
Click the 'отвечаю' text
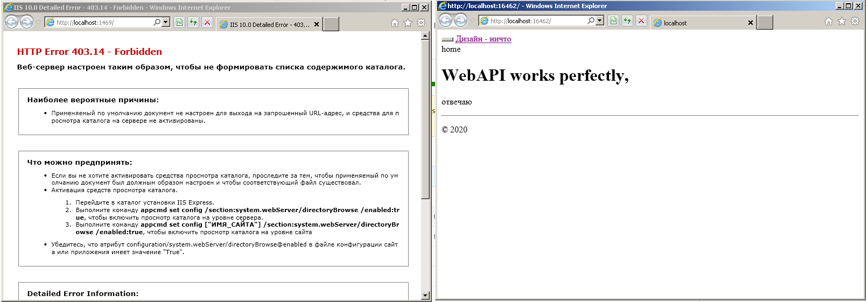457,102
